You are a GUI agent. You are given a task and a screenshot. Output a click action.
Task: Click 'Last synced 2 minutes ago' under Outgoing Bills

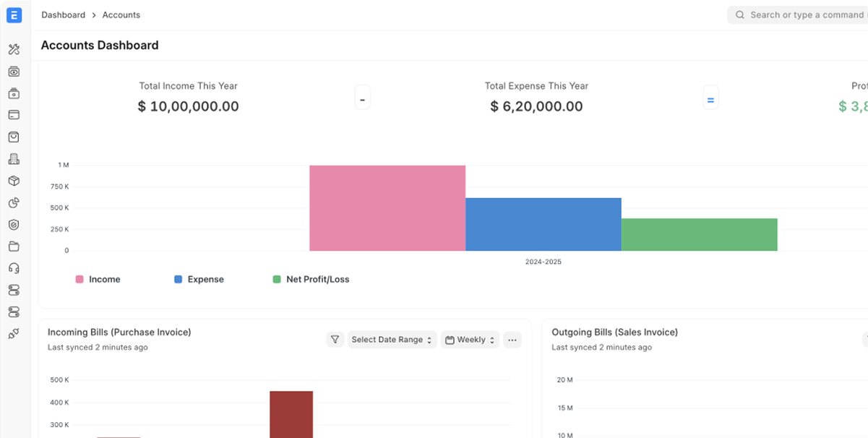coord(602,348)
